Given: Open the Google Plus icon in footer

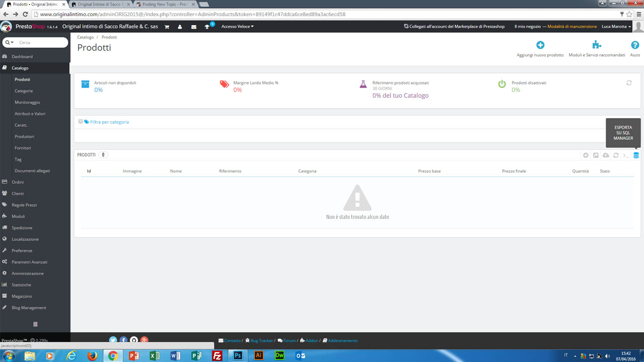Looking at the screenshot, I should pyautogui.click(x=144, y=340).
